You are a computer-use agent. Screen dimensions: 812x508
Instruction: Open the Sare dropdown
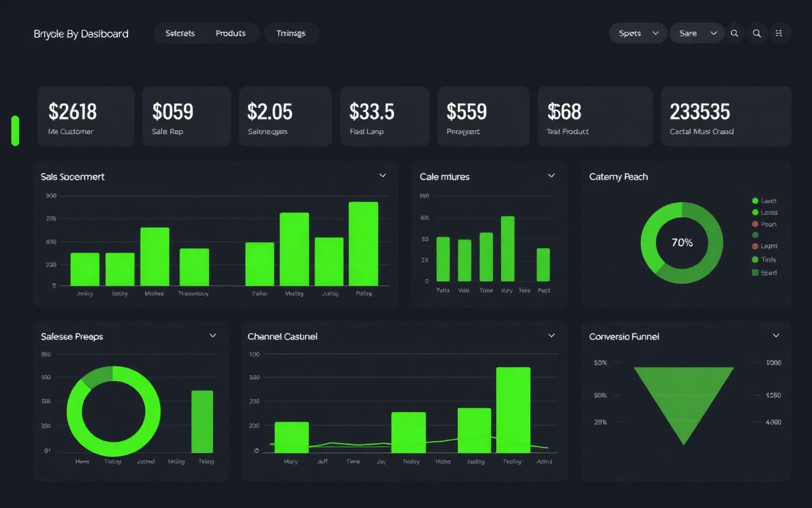click(697, 33)
